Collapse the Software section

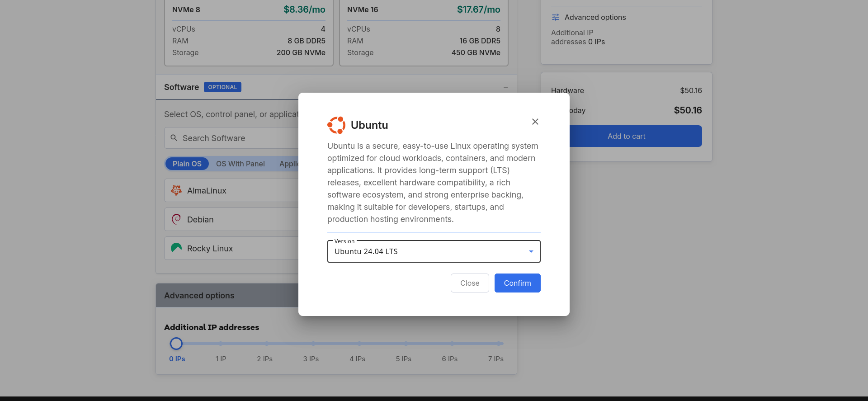(x=505, y=87)
